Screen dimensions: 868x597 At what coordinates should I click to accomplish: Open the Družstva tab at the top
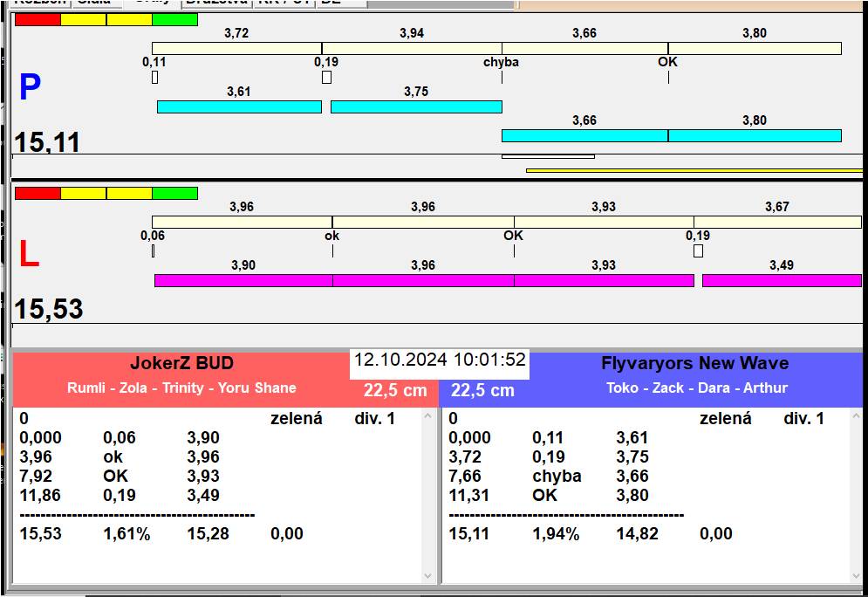(x=216, y=3)
